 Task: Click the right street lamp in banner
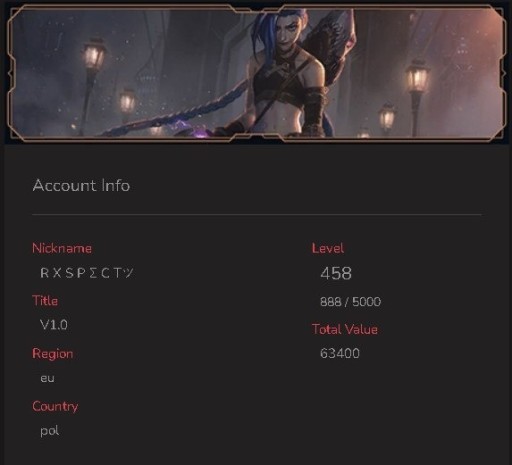pyautogui.click(x=417, y=77)
